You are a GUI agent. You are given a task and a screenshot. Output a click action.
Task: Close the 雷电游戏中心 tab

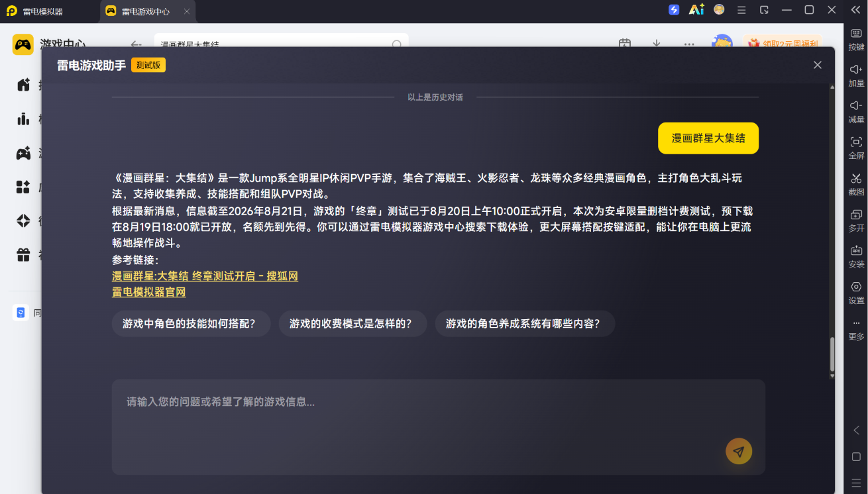coord(187,11)
